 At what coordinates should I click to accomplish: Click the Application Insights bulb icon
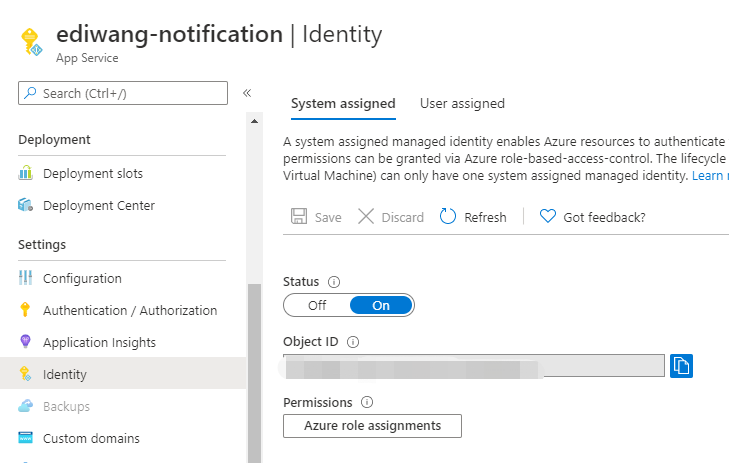coord(26,341)
